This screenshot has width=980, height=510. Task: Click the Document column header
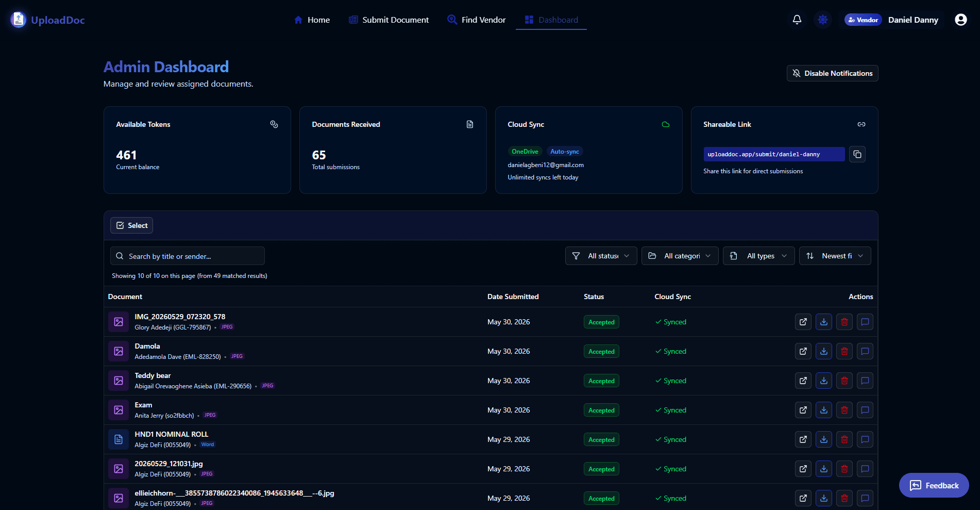pos(125,297)
